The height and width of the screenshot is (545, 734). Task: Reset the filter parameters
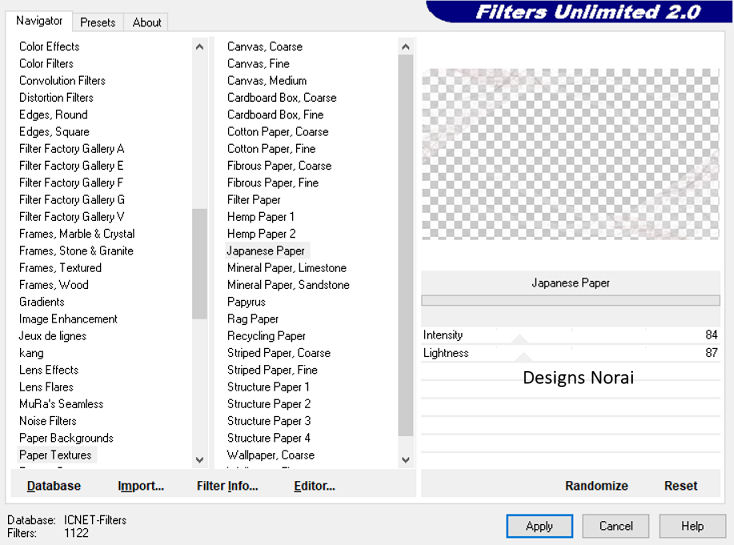tap(681, 486)
